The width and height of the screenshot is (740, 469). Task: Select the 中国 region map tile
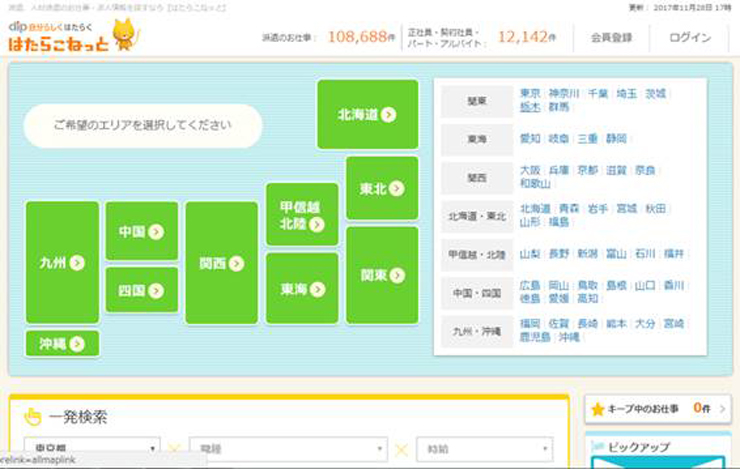141,231
